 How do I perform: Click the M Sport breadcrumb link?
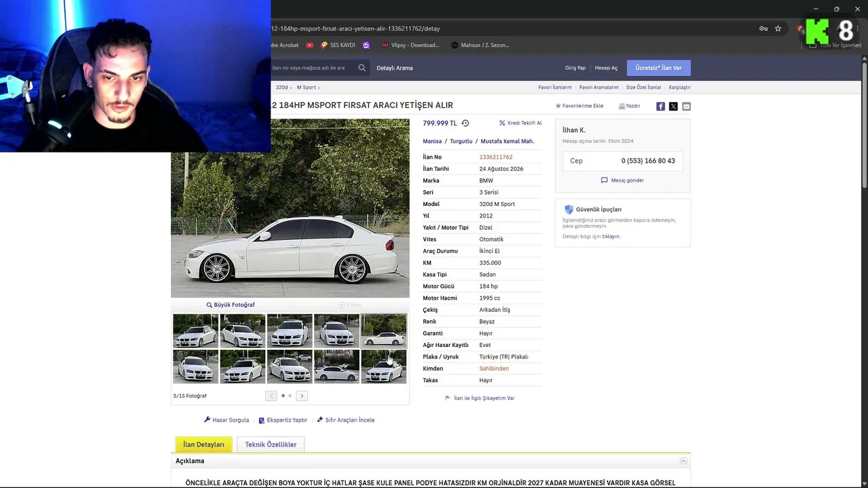click(x=307, y=87)
